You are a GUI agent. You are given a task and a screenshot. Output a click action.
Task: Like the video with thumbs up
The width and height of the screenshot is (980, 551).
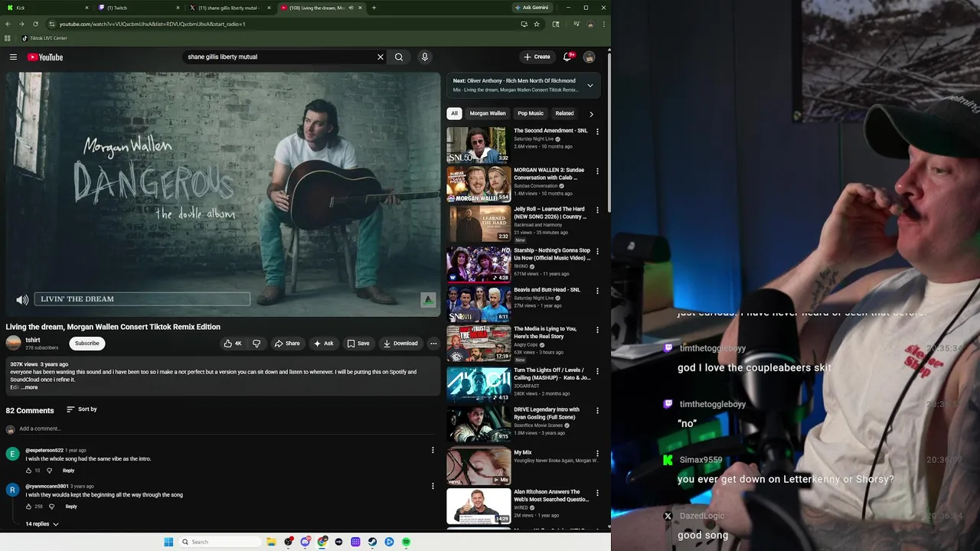click(233, 344)
